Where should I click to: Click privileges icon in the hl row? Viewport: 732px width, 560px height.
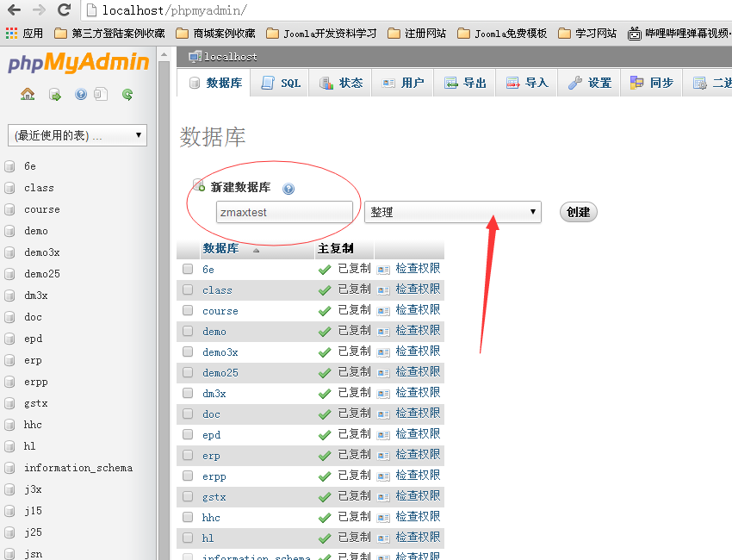383,538
